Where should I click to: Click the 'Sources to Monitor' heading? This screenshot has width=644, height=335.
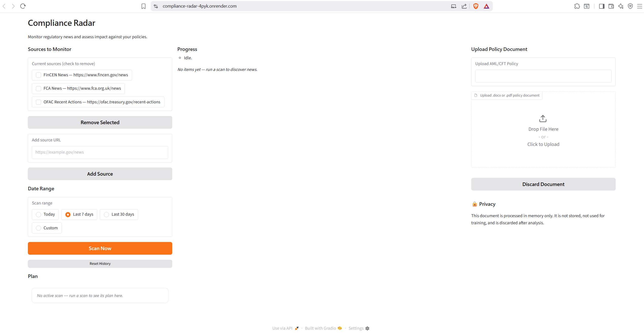pos(50,49)
